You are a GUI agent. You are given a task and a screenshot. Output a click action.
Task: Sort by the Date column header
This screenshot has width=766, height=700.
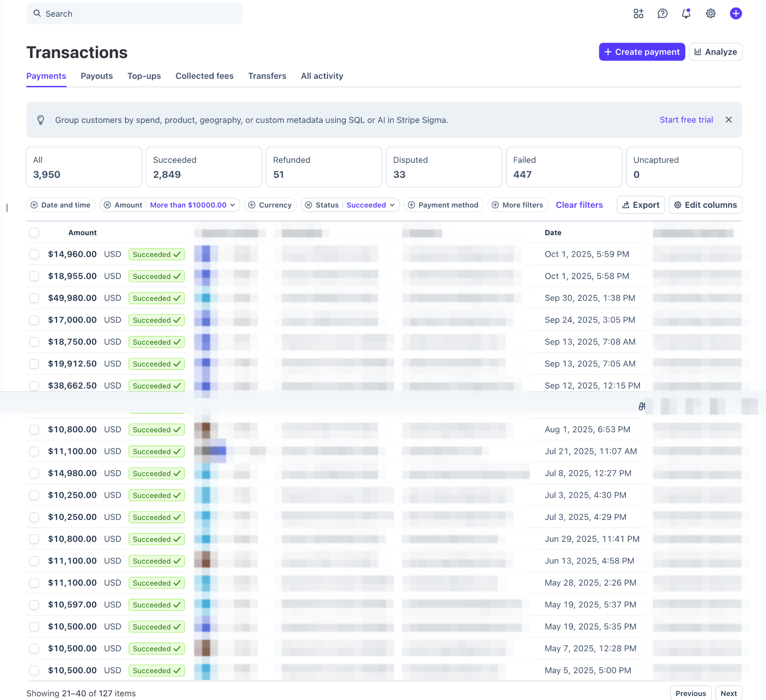tap(553, 233)
